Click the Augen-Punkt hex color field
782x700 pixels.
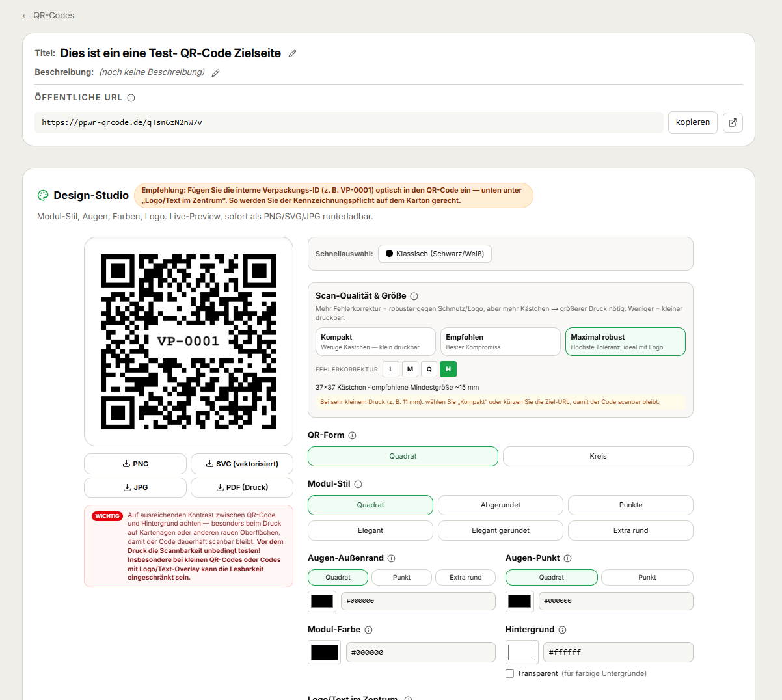pos(616,601)
